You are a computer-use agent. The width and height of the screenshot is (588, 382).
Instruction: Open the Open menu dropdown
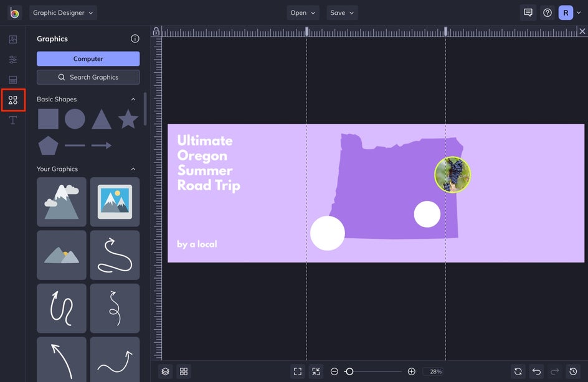(x=303, y=12)
